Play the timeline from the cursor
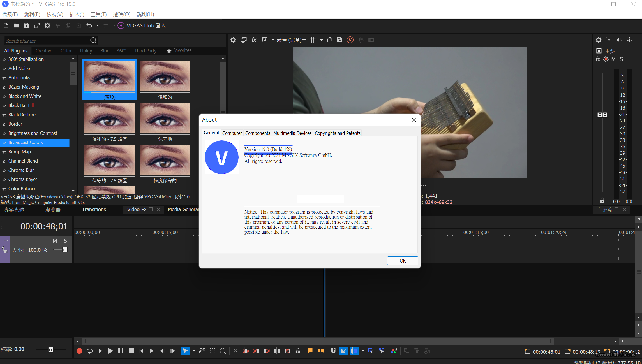The width and height of the screenshot is (642, 364). (110, 351)
